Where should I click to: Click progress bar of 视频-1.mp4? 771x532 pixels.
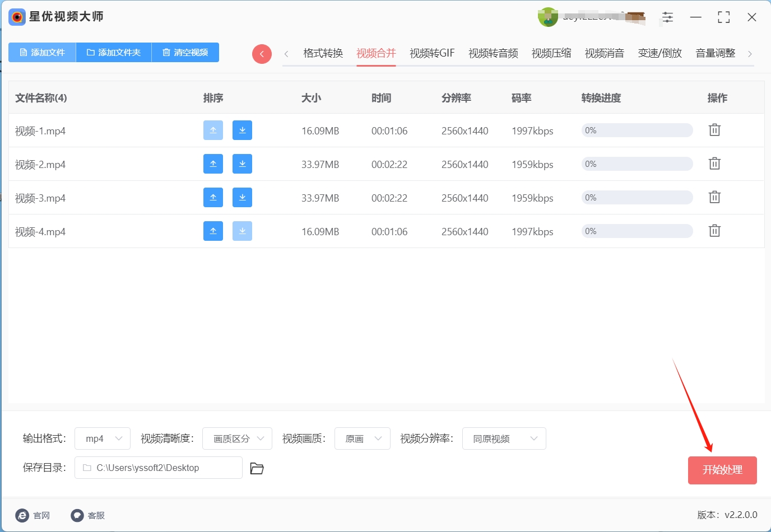tap(637, 130)
